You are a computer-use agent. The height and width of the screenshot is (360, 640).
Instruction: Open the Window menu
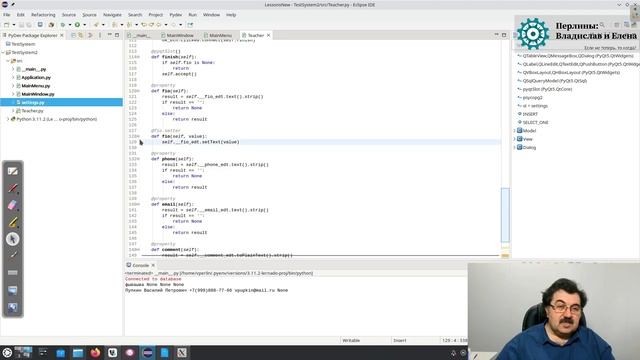pos(211,15)
